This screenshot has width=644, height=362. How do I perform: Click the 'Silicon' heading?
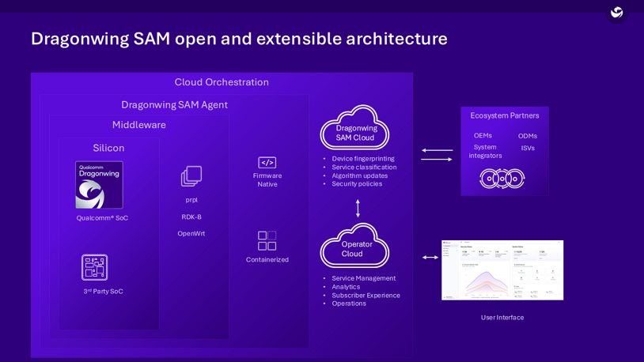(x=108, y=148)
